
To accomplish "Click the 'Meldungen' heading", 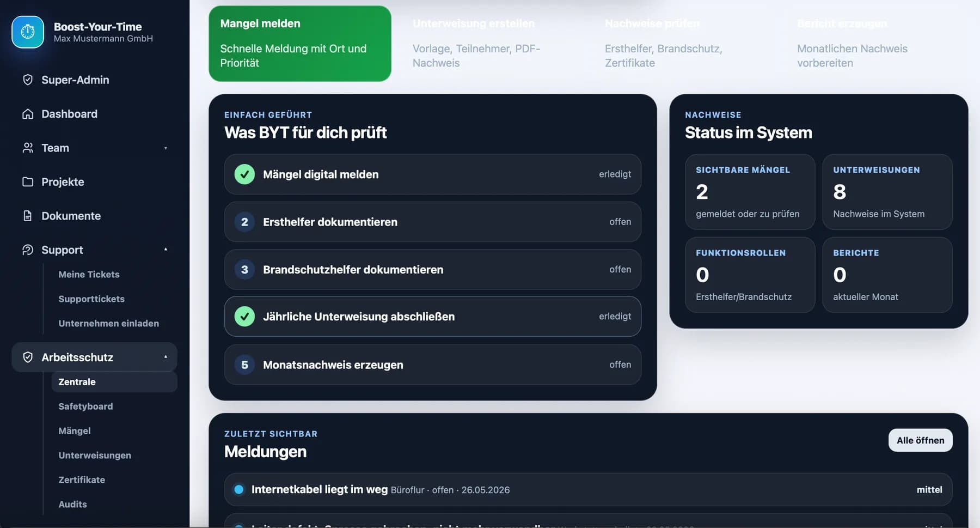I will [x=265, y=452].
